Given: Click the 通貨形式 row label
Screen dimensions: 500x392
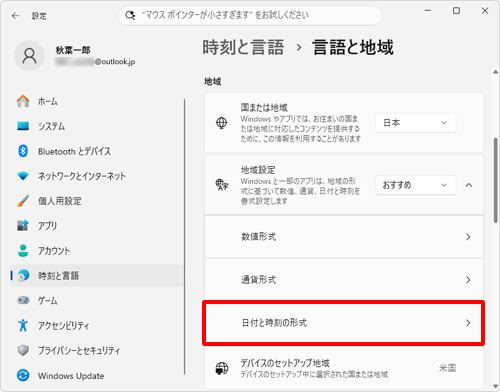Looking at the screenshot, I should 259,280.
